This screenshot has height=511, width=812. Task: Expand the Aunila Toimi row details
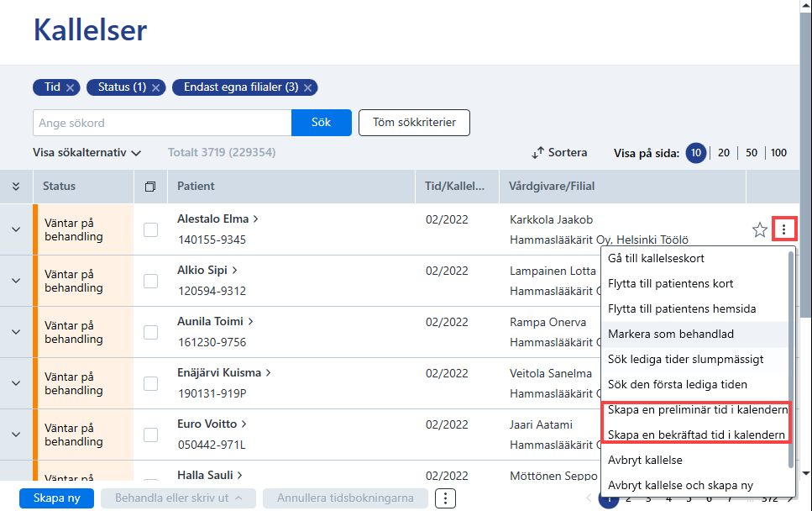(x=16, y=332)
